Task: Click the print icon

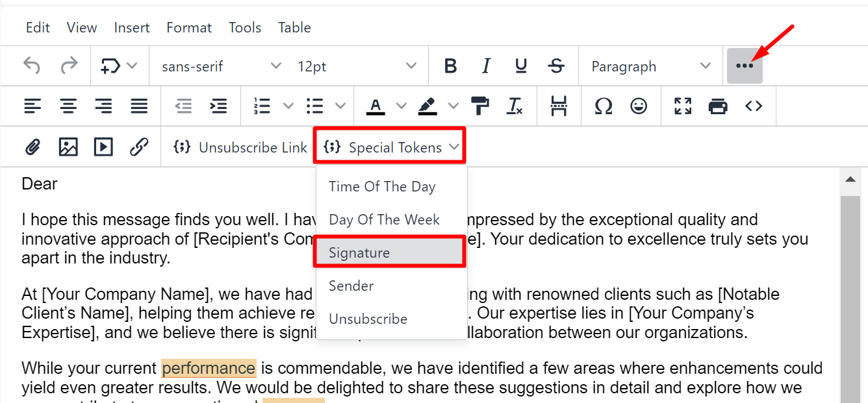Action: point(718,106)
